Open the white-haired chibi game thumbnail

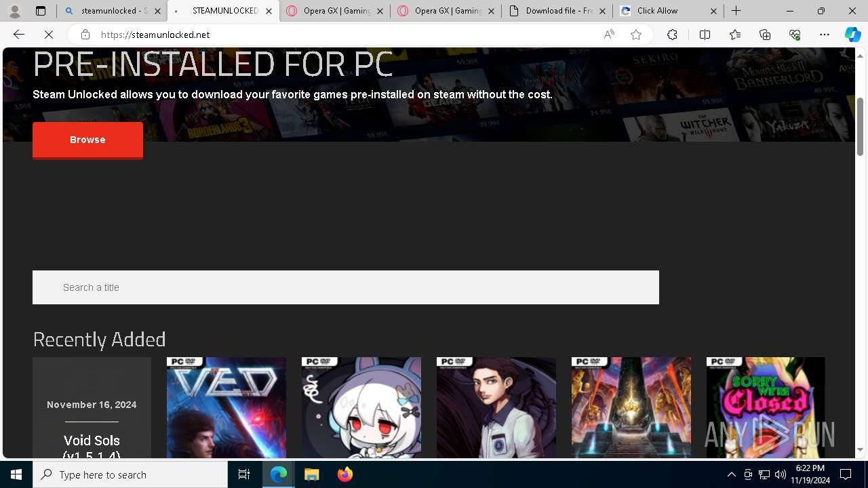[361, 408]
